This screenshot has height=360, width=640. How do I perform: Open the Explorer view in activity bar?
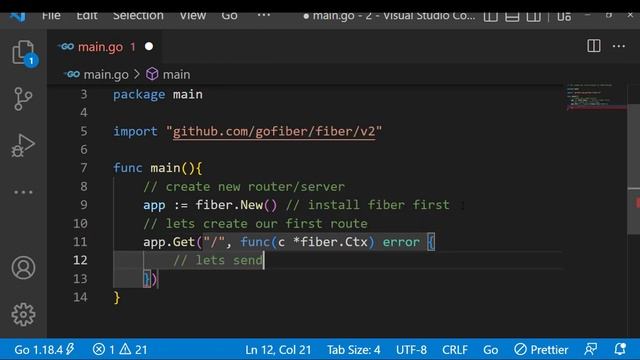pos(23,53)
